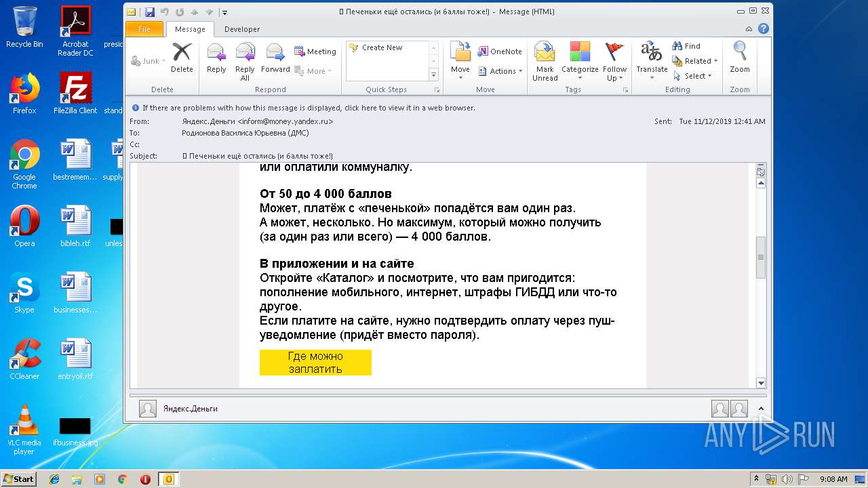The height and width of the screenshot is (488, 868).
Task: Open CCleaner desktop shortcut
Action: click(24, 359)
